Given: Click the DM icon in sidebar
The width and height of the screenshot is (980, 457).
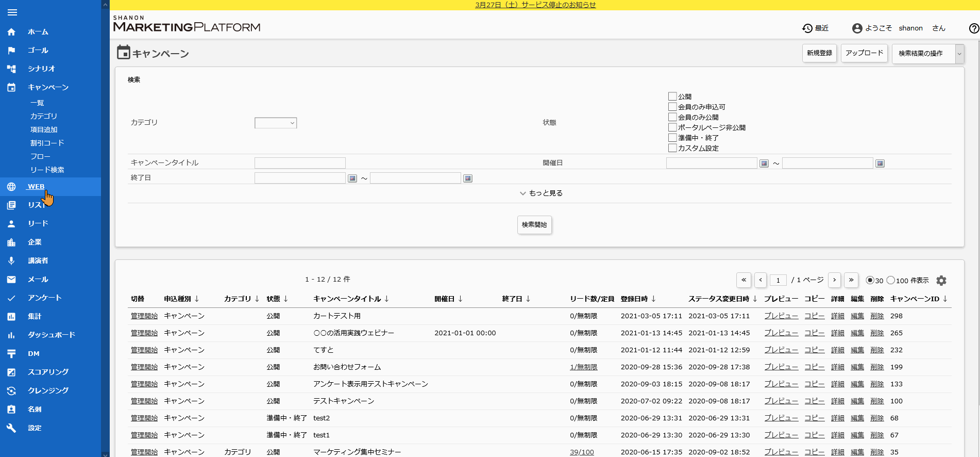Looking at the screenshot, I should (11, 354).
